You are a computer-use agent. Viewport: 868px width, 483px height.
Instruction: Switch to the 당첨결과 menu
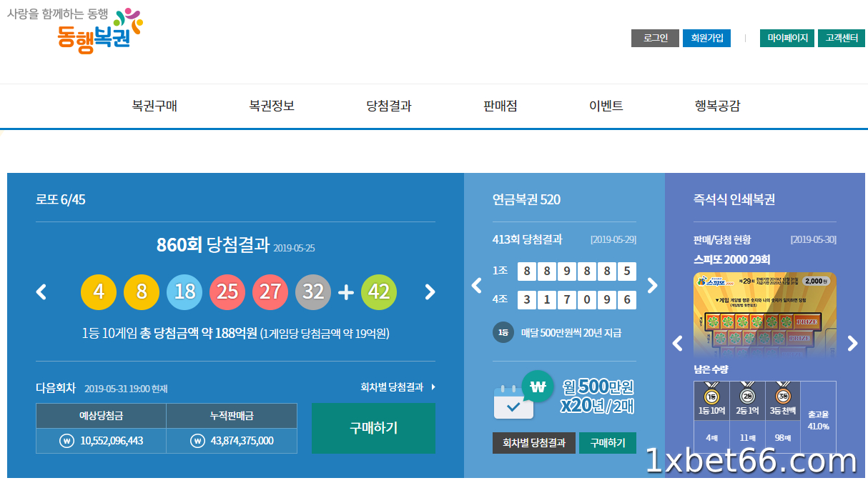[x=386, y=105]
